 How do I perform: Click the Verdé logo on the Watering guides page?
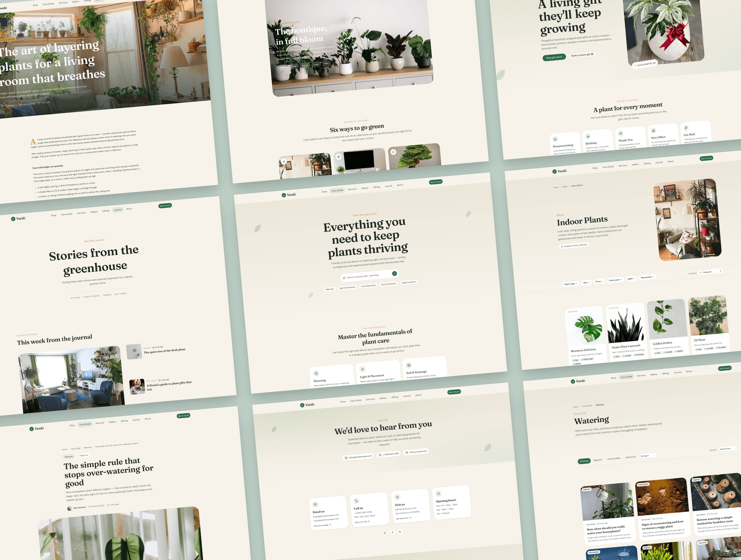pyautogui.click(x=578, y=381)
